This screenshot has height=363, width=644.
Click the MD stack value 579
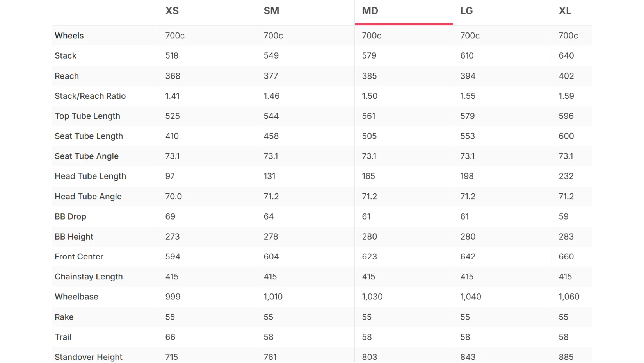click(369, 55)
